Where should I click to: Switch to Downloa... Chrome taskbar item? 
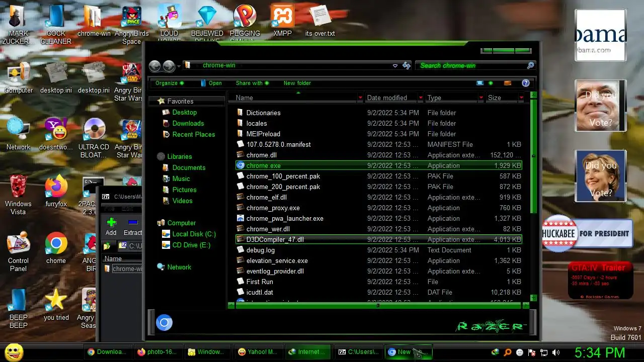coord(108,352)
